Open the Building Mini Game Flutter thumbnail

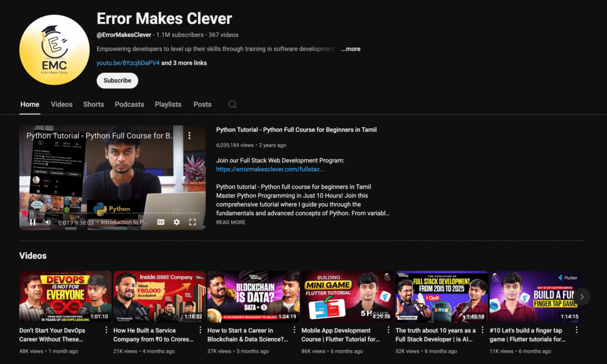[347, 296]
